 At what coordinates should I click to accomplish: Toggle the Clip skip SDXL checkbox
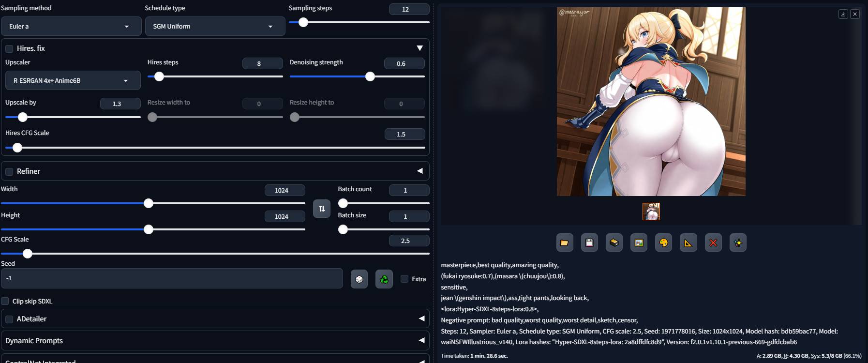coord(5,301)
